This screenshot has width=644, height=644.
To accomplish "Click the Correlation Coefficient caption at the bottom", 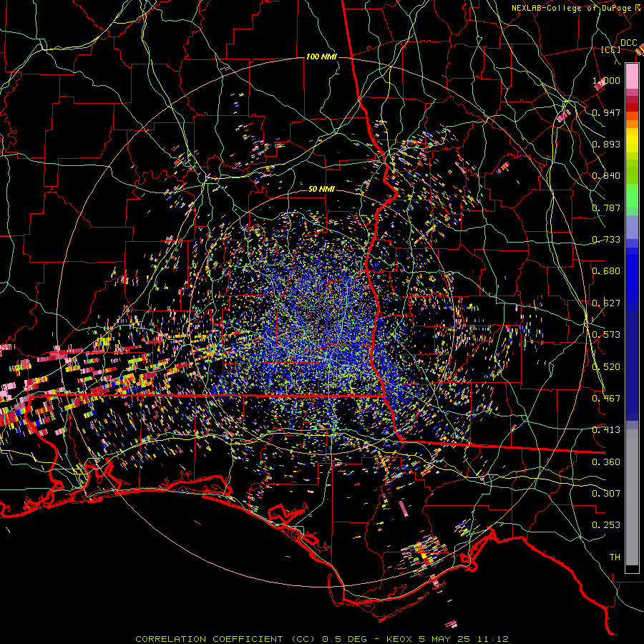I will pyautogui.click(x=322, y=639).
